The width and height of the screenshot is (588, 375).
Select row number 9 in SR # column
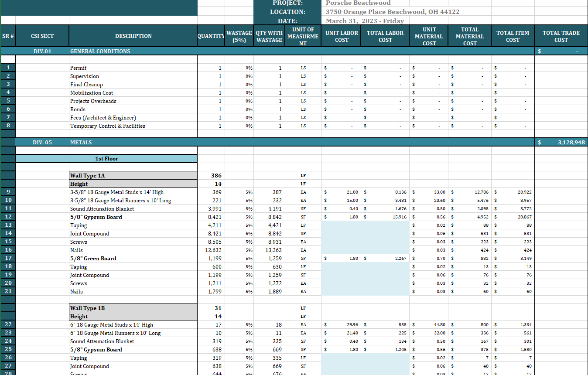click(x=8, y=192)
